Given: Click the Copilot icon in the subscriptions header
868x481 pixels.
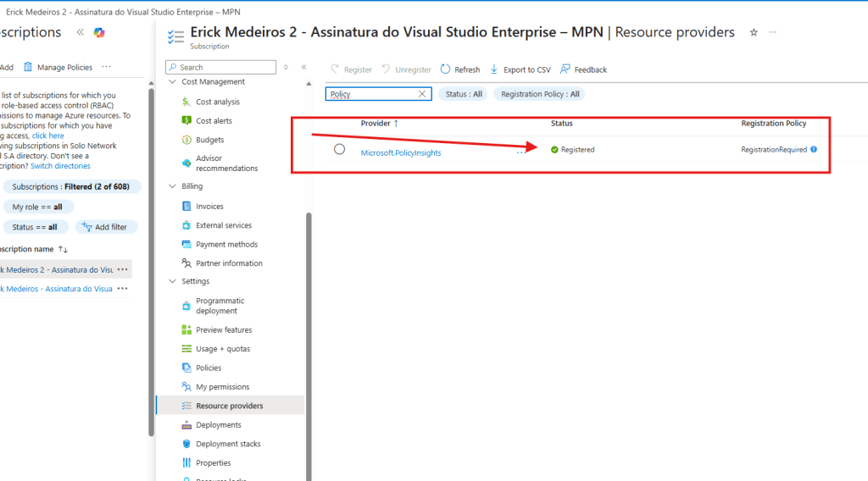Looking at the screenshot, I should (x=99, y=32).
